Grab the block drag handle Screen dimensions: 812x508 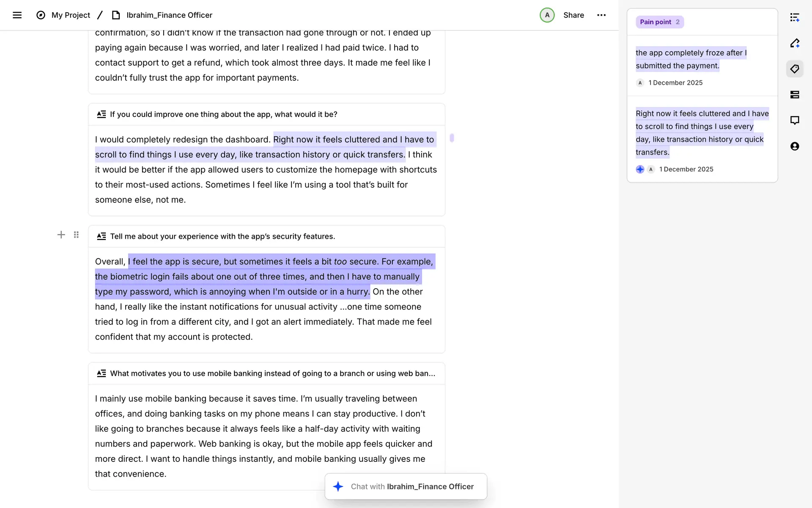pos(76,235)
